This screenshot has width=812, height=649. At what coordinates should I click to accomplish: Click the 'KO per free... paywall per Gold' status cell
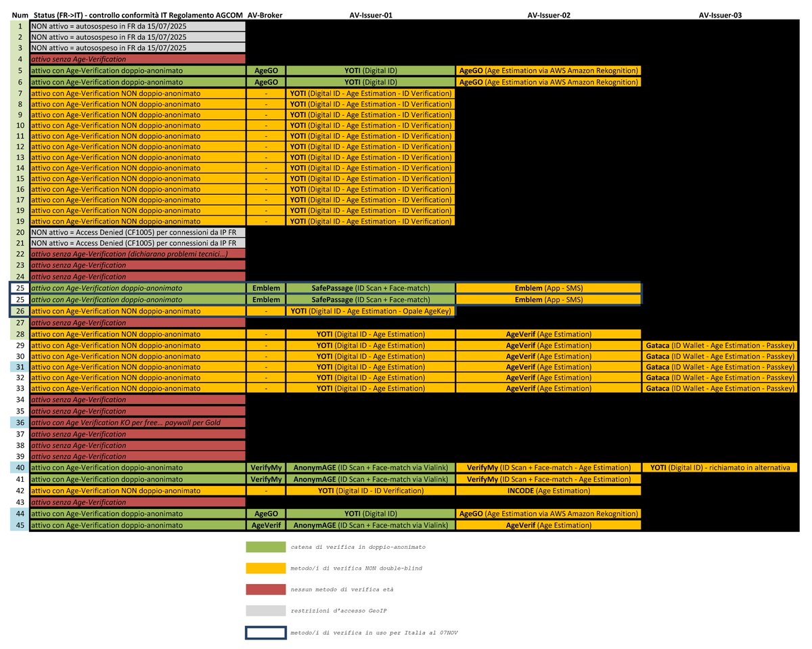pyautogui.click(x=137, y=422)
